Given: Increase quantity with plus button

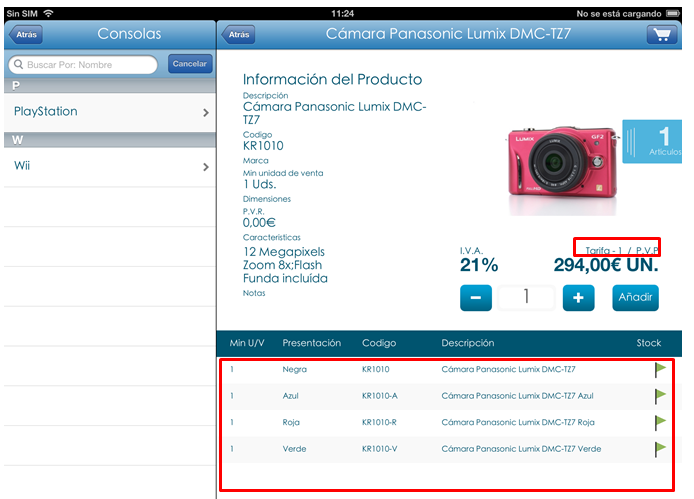Looking at the screenshot, I should 578,298.
